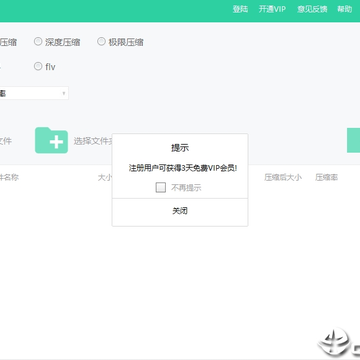Click the 提示 dialog title
The height and width of the screenshot is (360, 360).
pos(180,148)
